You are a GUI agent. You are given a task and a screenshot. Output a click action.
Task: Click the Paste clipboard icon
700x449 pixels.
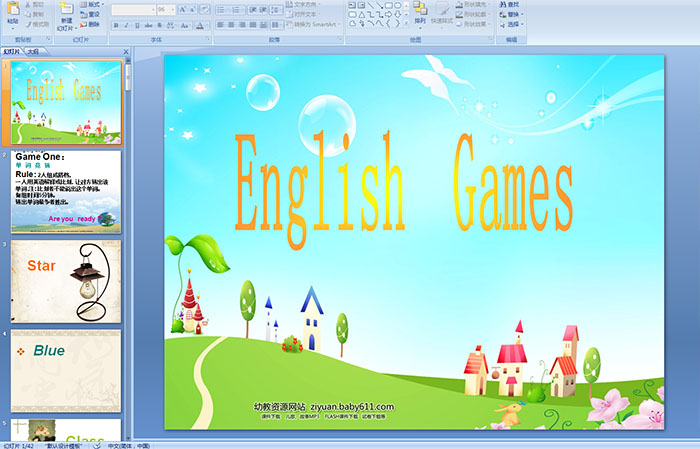point(13,9)
